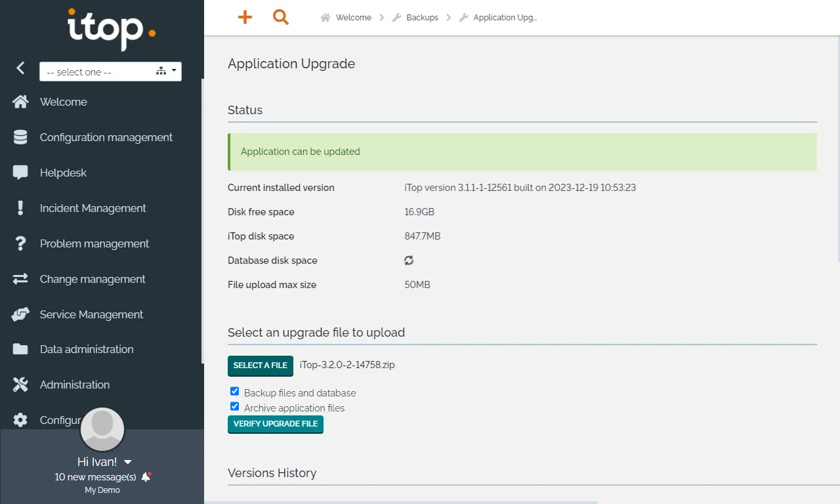Click the user avatar picture
Screen dimensions: 840x504
click(102, 430)
